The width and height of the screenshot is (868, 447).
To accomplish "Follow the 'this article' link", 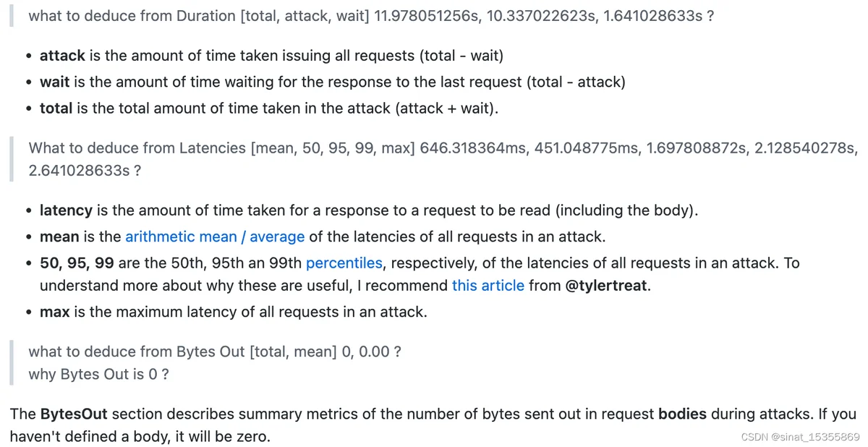I will (488, 285).
